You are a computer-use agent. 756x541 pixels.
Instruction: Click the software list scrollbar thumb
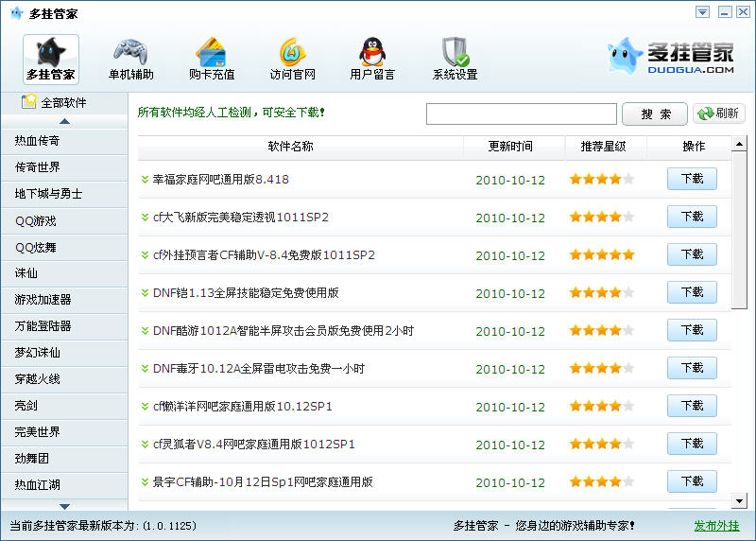[739, 230]
